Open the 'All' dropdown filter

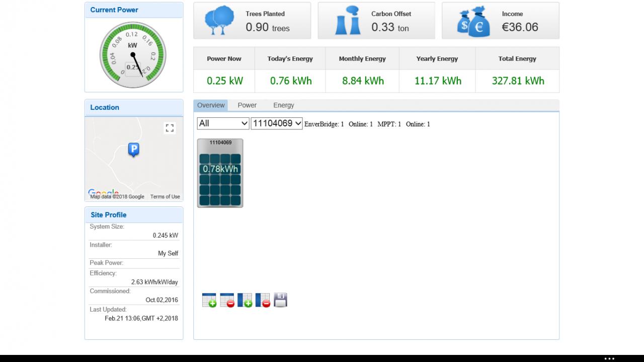click(x=223, y=123)
